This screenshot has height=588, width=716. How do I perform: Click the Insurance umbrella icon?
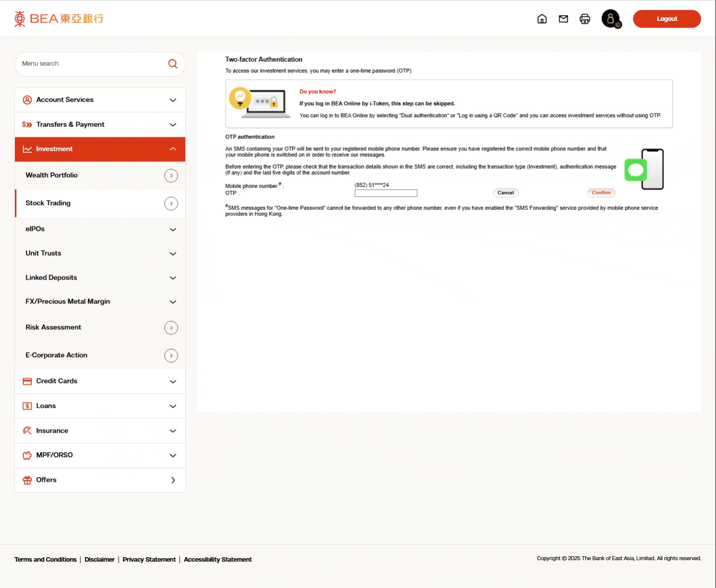(x=27, y=431)
